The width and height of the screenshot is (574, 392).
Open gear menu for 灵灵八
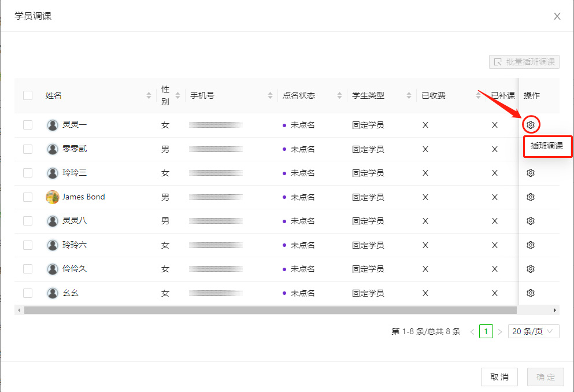click(530, 221)
